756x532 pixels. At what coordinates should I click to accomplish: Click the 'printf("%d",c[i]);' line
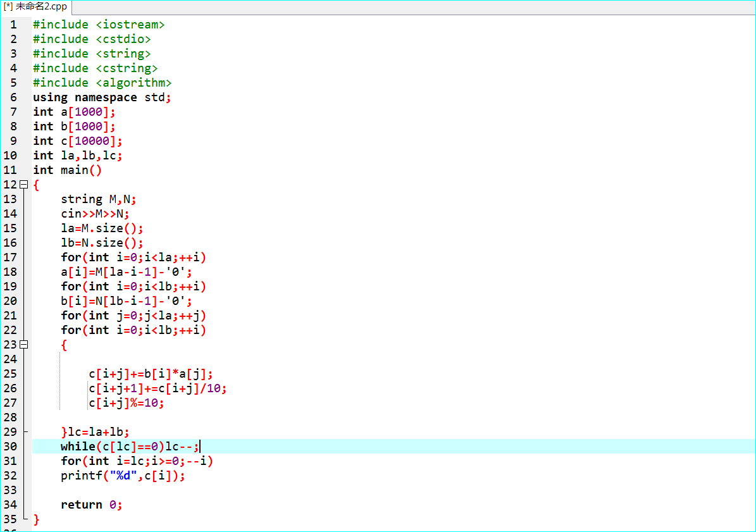tap(123, 475)
